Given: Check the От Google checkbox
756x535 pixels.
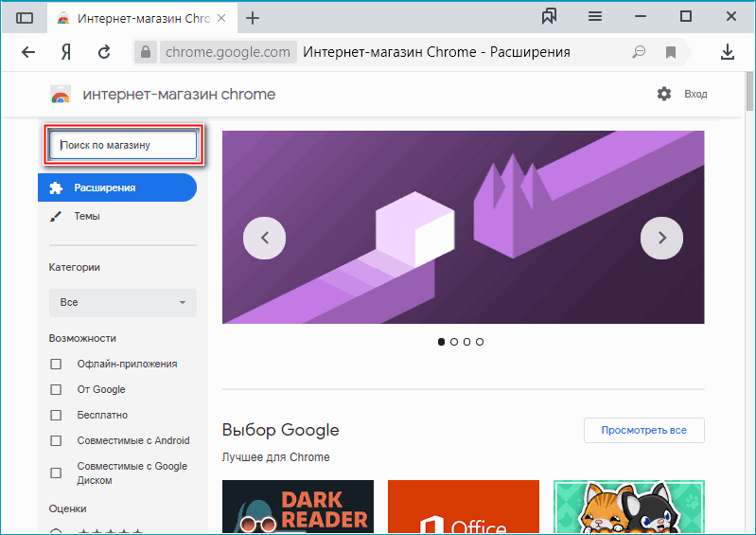Looking at the screenshot, I should tap(56, 389).
